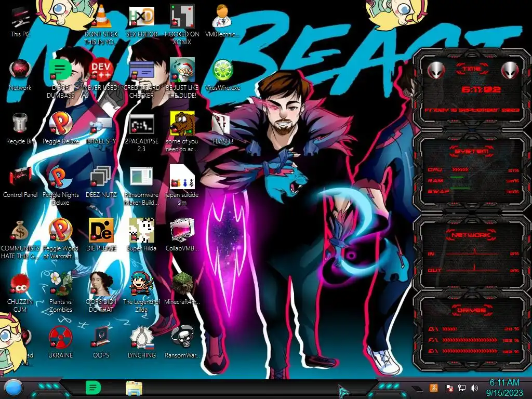Click the network IN graph row
Viewport: 532px width, 399px height.
pyautogui.click(x=473, y=254)
